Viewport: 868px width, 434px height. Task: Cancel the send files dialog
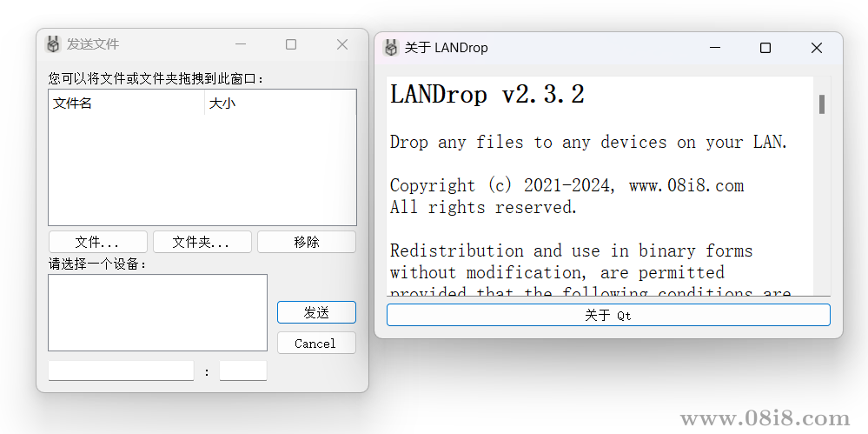point(316,343)
